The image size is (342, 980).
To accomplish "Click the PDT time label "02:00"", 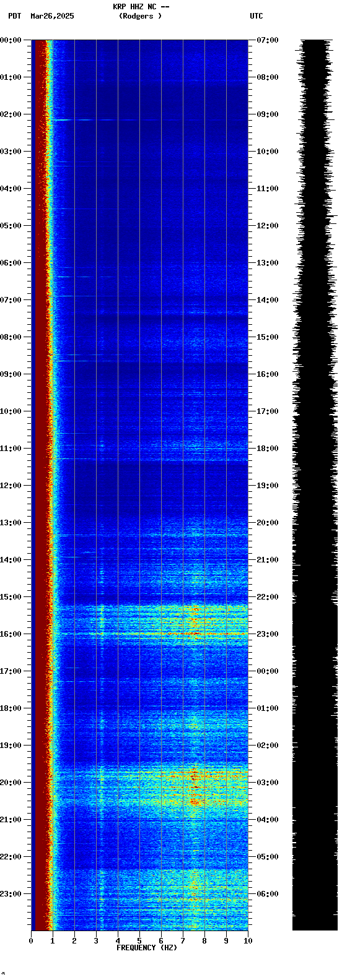I will (x=11, y=114).
